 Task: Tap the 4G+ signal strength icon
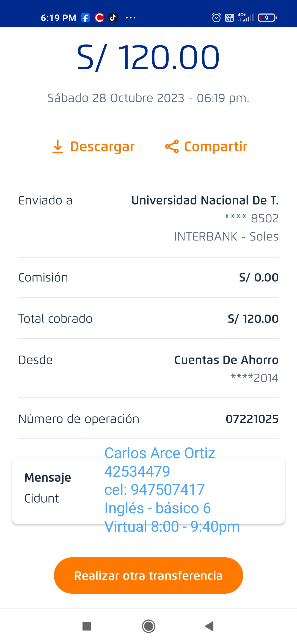pyautogui.click(x=246, y=18)
